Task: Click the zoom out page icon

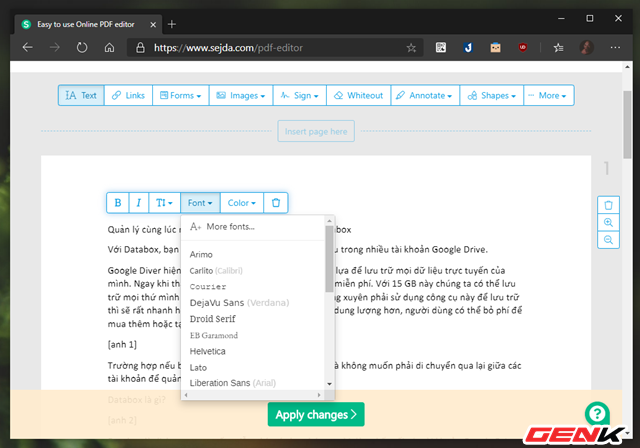Action: click(608, 240)
